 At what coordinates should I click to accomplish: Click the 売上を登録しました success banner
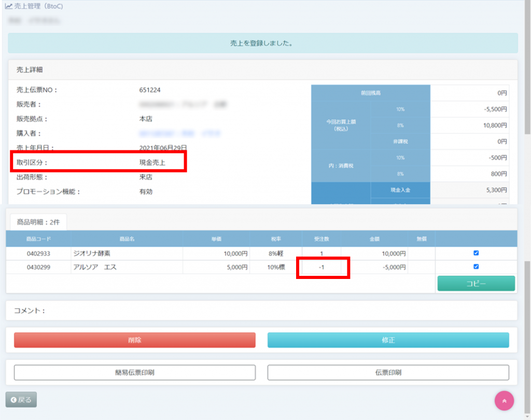[262, 43]
